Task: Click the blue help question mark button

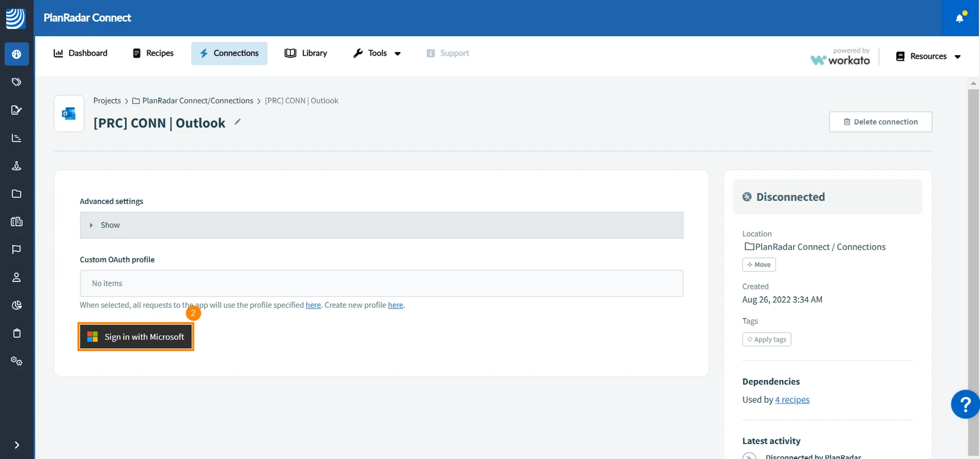Action: coord(965,405)
